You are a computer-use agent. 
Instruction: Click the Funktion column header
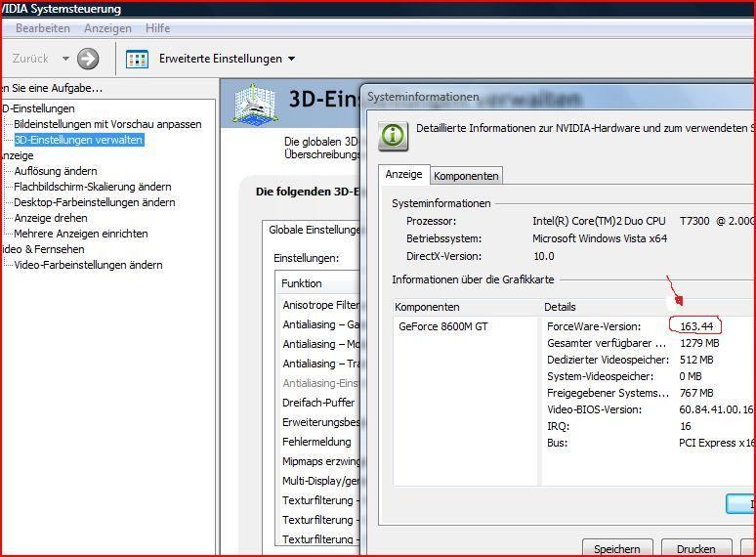pos(318,283)
